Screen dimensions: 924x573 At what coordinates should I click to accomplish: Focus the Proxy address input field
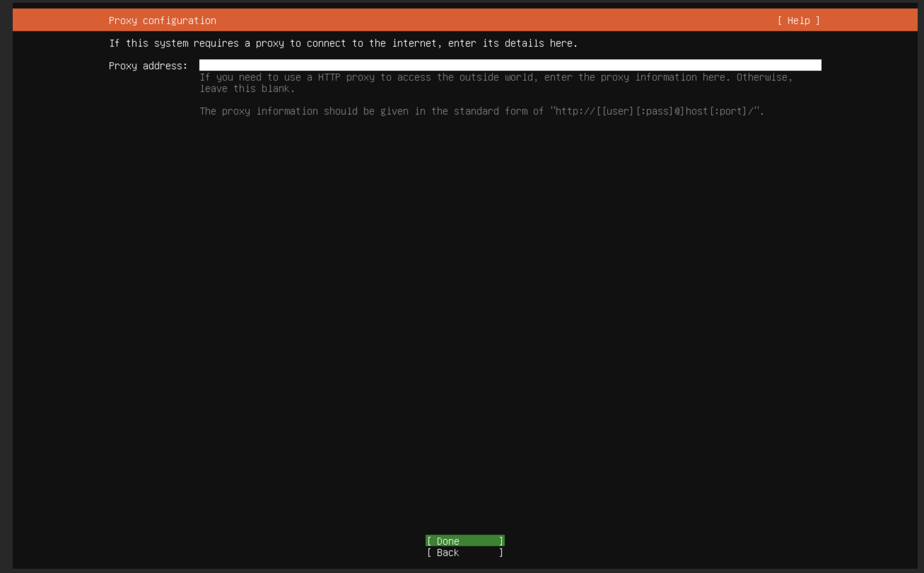510,65
